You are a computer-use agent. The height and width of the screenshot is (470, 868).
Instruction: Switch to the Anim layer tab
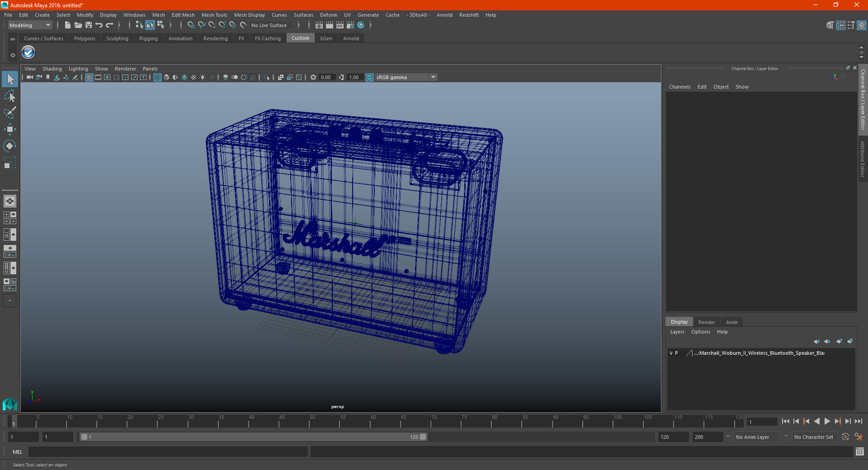(x=731, y=322)
